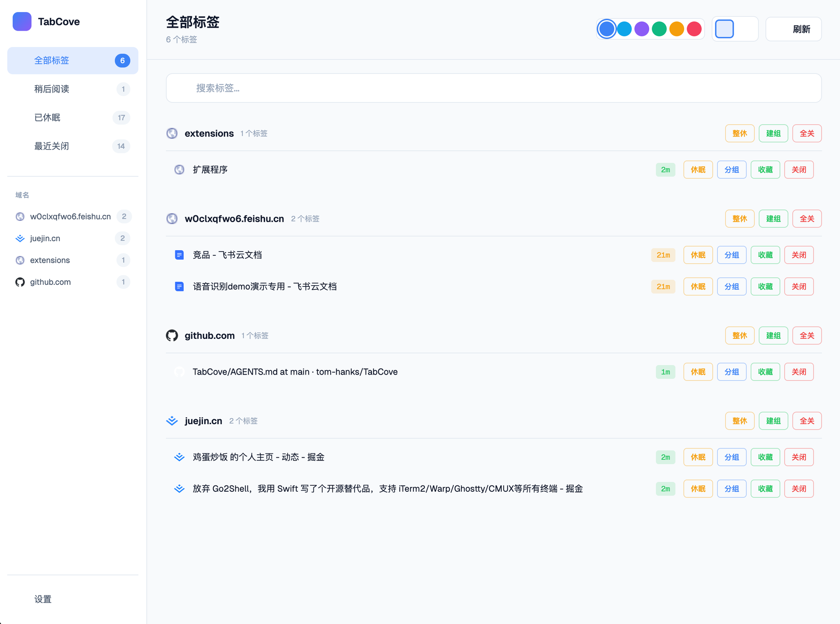This screenshot has height=624, width=840.
Task: Click 整休 for the github.com group
Action: [740, 336]
